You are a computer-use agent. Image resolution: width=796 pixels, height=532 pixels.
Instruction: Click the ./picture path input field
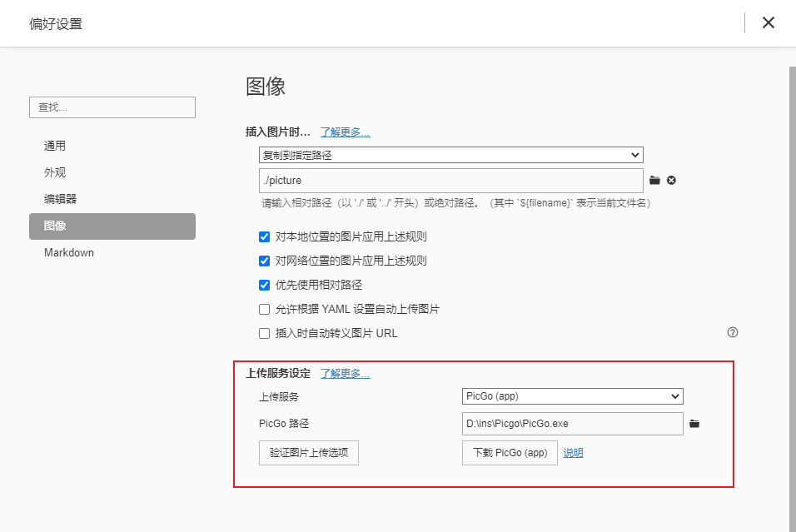450,181
